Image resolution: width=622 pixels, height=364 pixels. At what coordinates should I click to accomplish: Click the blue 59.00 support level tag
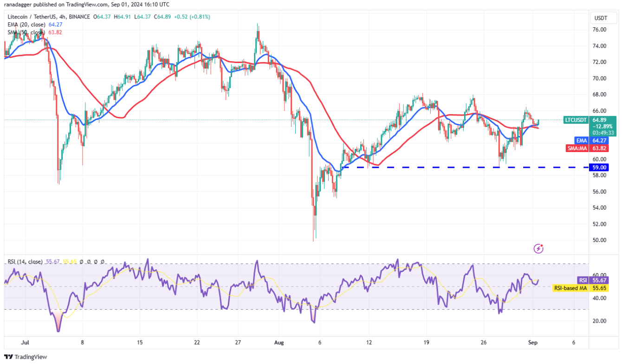(599, 167)
